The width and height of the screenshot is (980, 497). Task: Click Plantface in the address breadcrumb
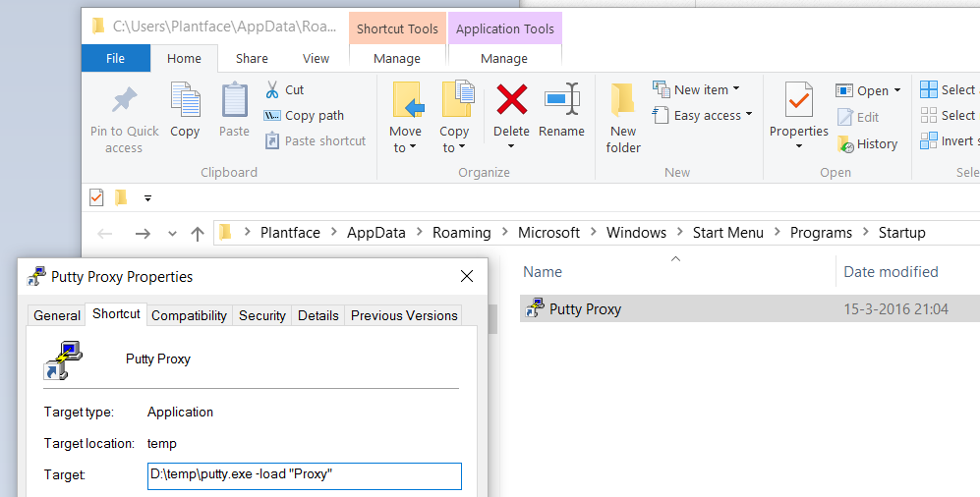click(x=290, y=233)
